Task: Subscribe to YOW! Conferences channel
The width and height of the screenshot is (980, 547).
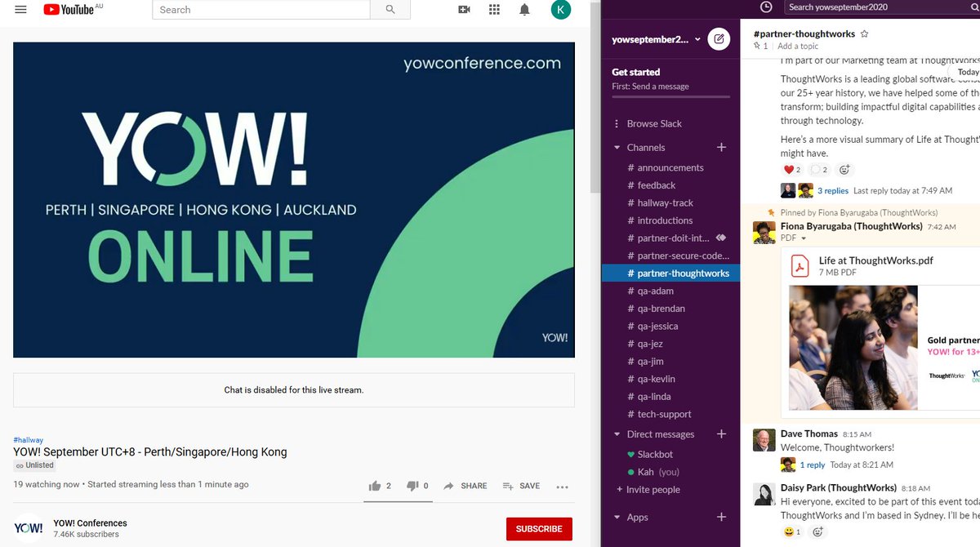Action: (539, 529)
